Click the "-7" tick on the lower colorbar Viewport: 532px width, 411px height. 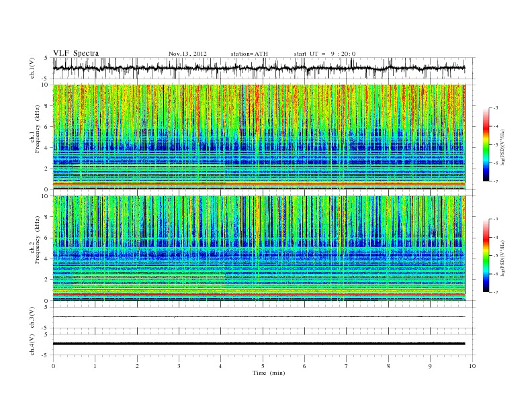click(x=495, y=292)
